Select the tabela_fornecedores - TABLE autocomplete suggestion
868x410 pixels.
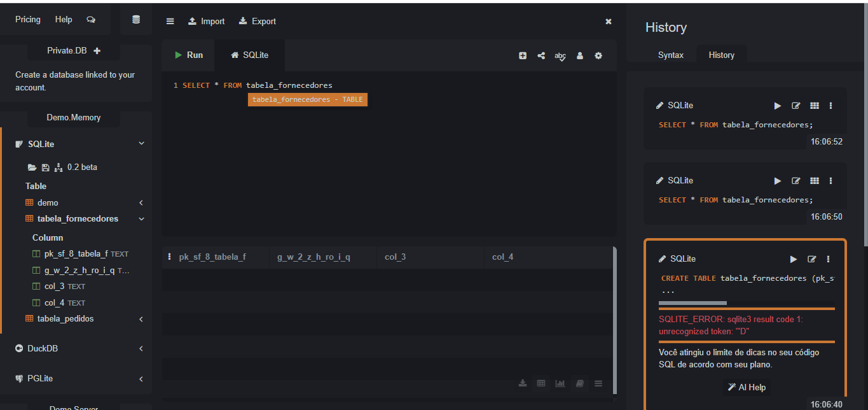click(308, 99)
